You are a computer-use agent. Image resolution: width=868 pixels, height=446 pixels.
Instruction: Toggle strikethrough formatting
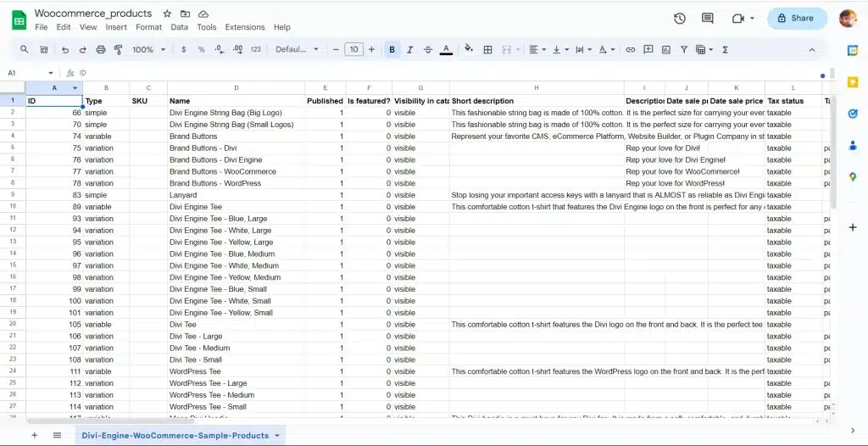[428, 50]
